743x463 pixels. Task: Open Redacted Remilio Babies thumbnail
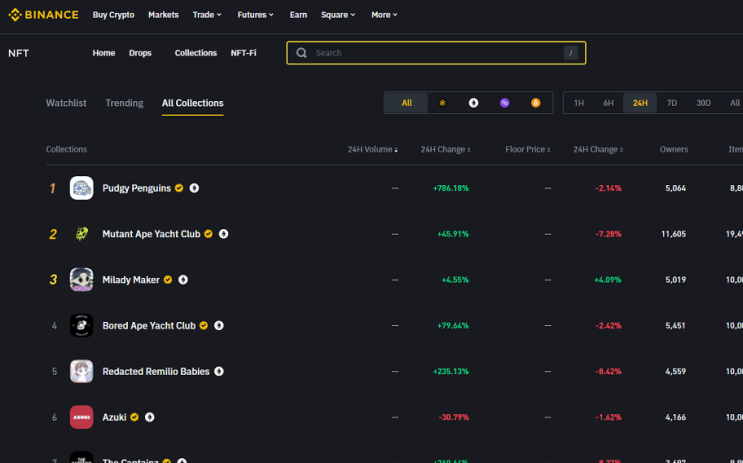click(x=82, y=371)
